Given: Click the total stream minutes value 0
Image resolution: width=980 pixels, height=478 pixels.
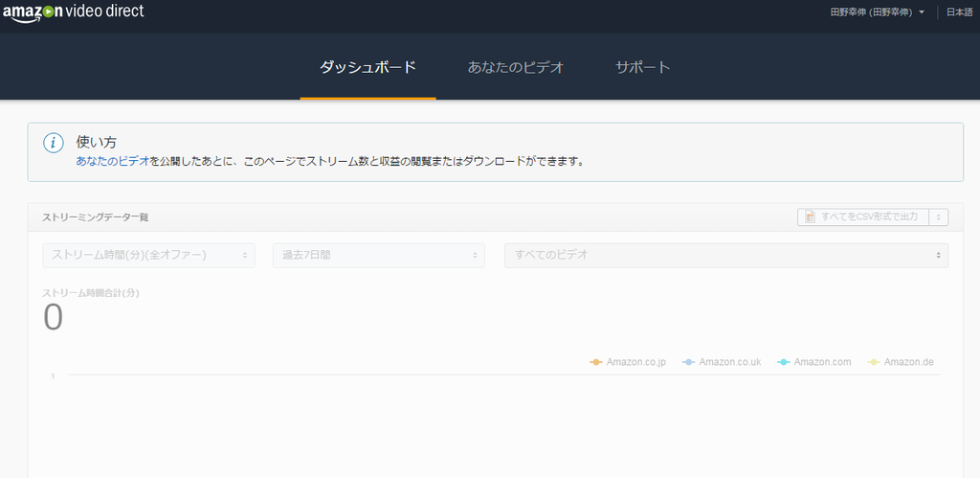Looking at the screenshot, I should [x=54, y=317].
